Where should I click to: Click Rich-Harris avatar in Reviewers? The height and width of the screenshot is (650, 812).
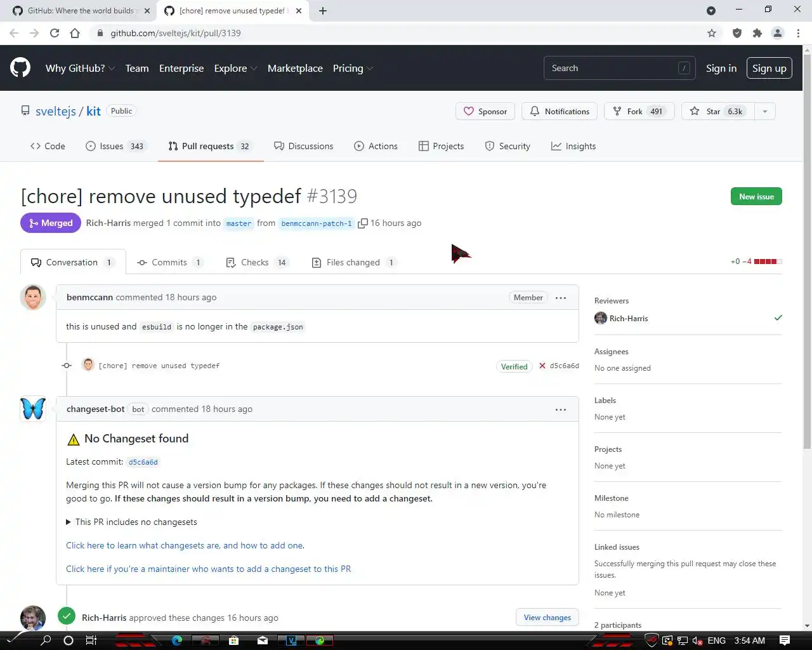601,318
